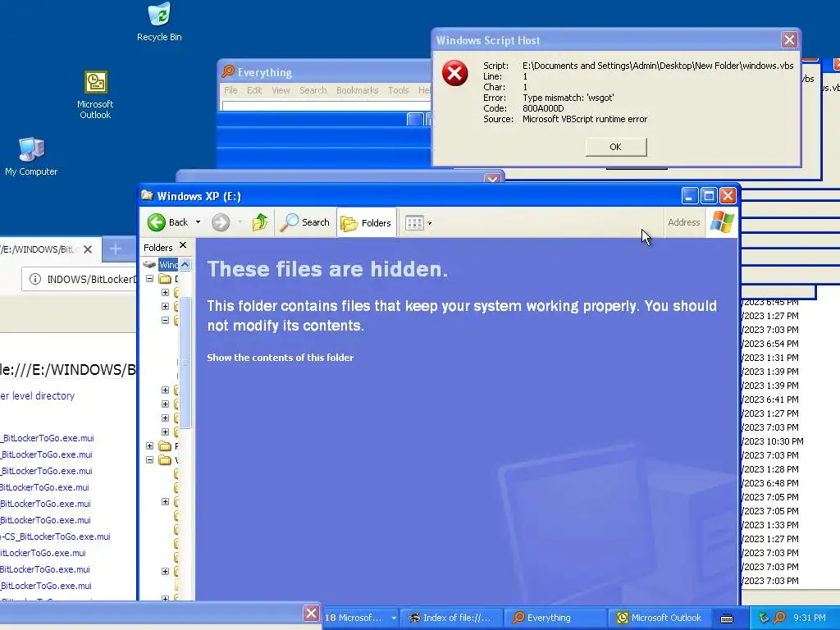This screenshot has width=840, height=630.
Task: Open the 18 Microsof... taskbar group dropdown
Action: pyautogui.click(x=394, y=618)
